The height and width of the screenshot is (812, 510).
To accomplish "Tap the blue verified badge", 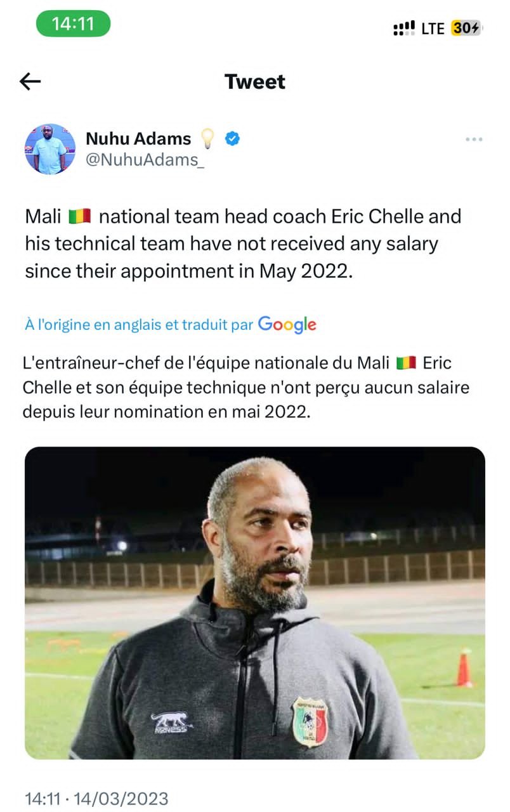I will (233, 138).
